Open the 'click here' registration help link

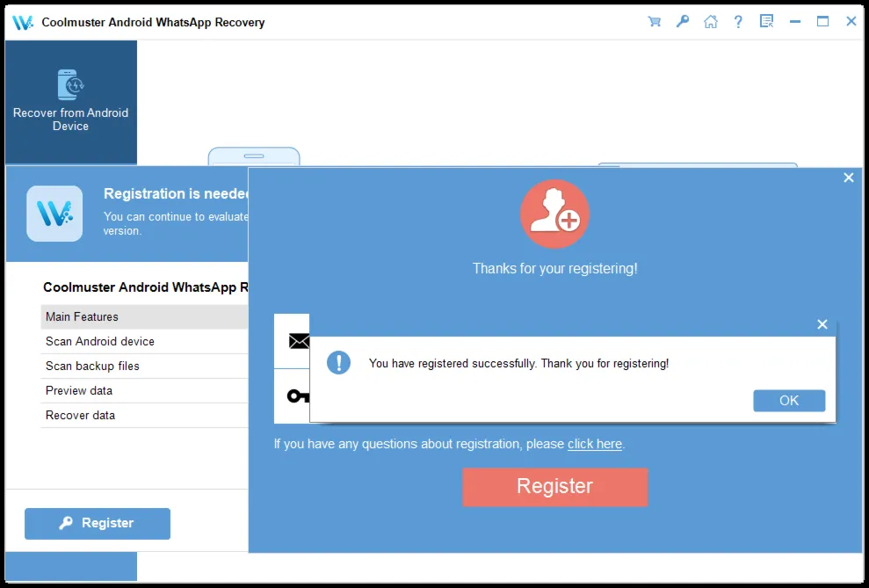tap(595, 444)
